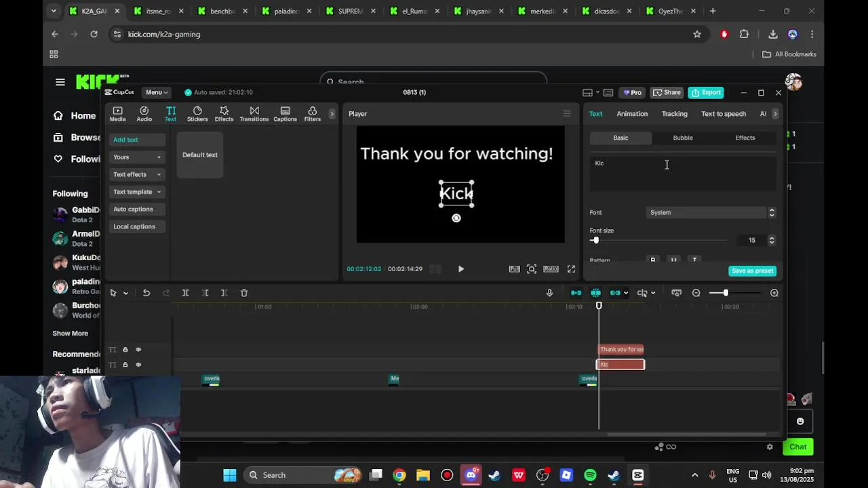Viewport: 868px width, 488px height.
Task: Expand the Text template category
Action: click(138, 192)
